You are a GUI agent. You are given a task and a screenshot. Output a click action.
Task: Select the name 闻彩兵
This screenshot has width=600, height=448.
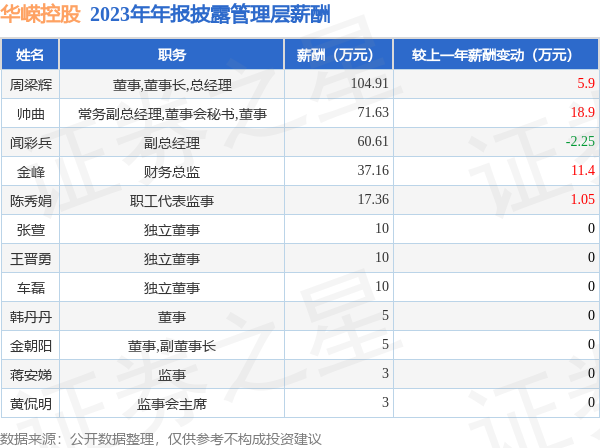click(x=31, y=143)
